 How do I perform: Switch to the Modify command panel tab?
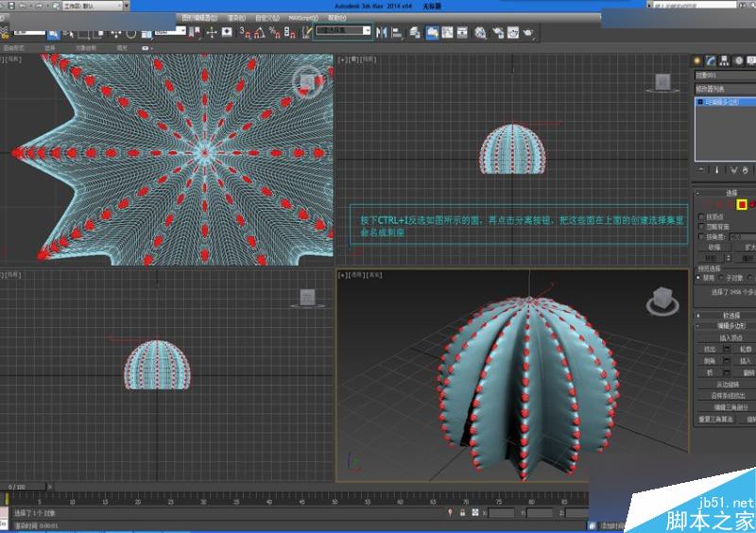[x=711, y=60]
